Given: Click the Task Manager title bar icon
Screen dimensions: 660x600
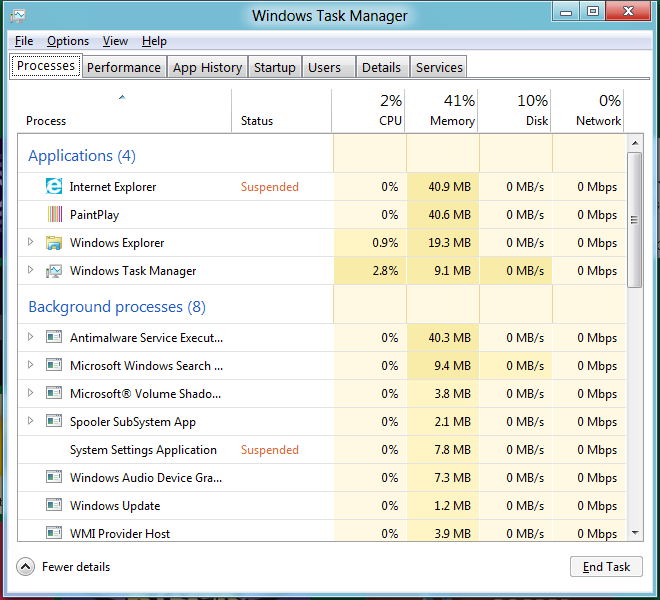Looking at the screenshot, I should point(18,16).
